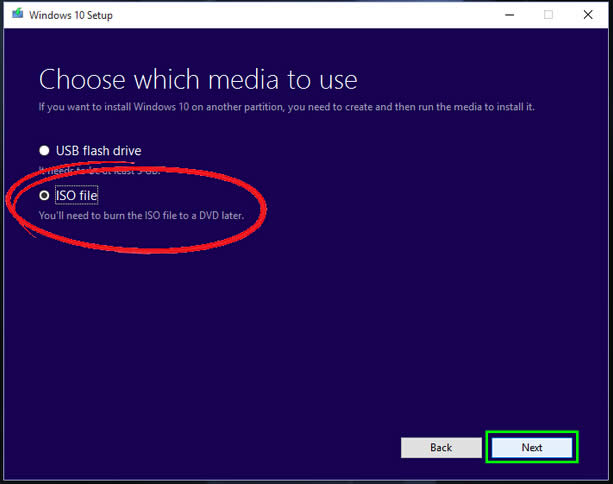Screen dimensions: 613x484
Task: Close the Windows 10 Setup window
Action: coord(590,15)
